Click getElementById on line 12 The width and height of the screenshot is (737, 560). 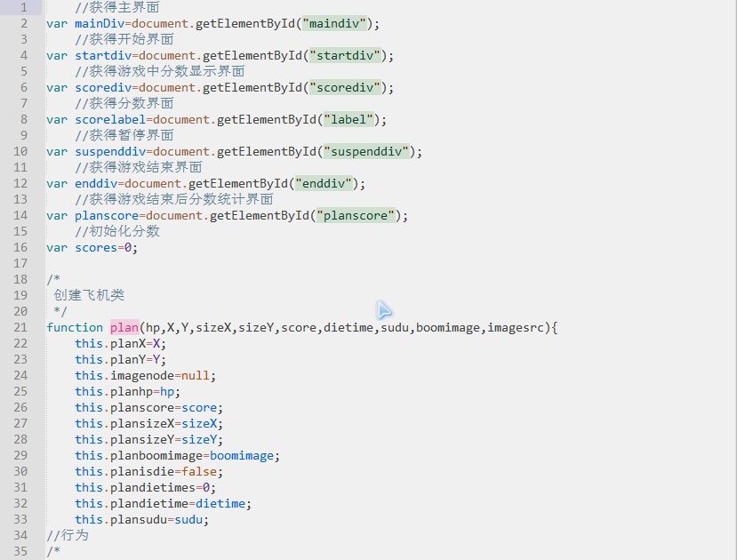click(x=238, y=183)
